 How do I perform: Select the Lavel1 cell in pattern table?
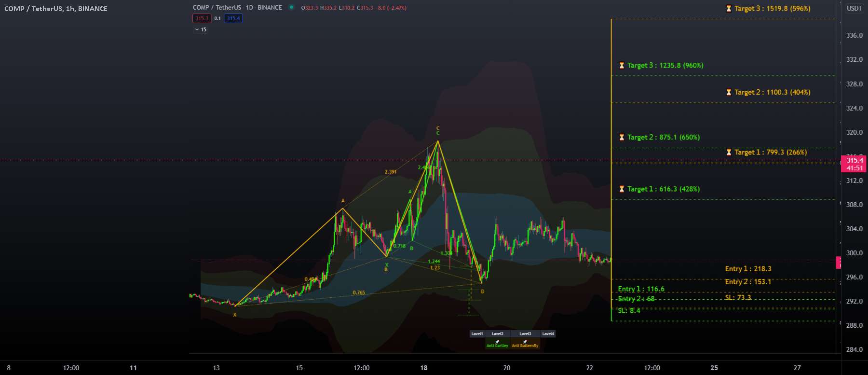[477, 333]
